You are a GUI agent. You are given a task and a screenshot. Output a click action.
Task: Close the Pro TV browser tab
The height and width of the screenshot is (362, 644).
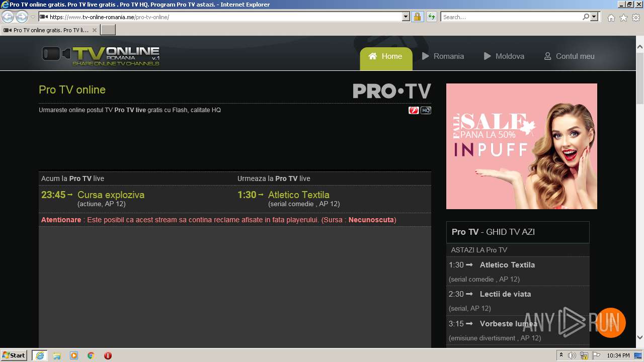94,30
